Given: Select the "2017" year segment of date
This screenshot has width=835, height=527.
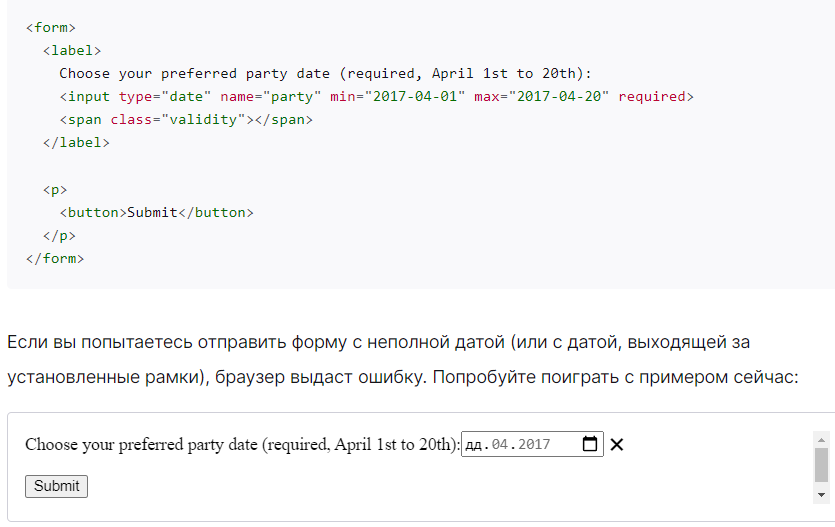Looking at the screenshot, I should pyautogui.click(x=534, y=444).
